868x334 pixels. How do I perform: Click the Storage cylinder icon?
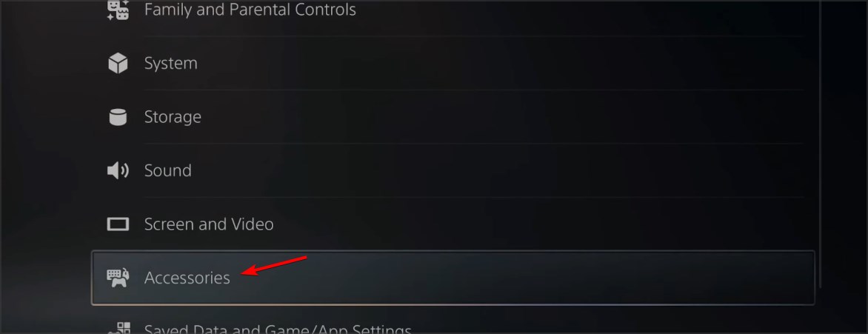pyautogui.click(x=117, y=117)
